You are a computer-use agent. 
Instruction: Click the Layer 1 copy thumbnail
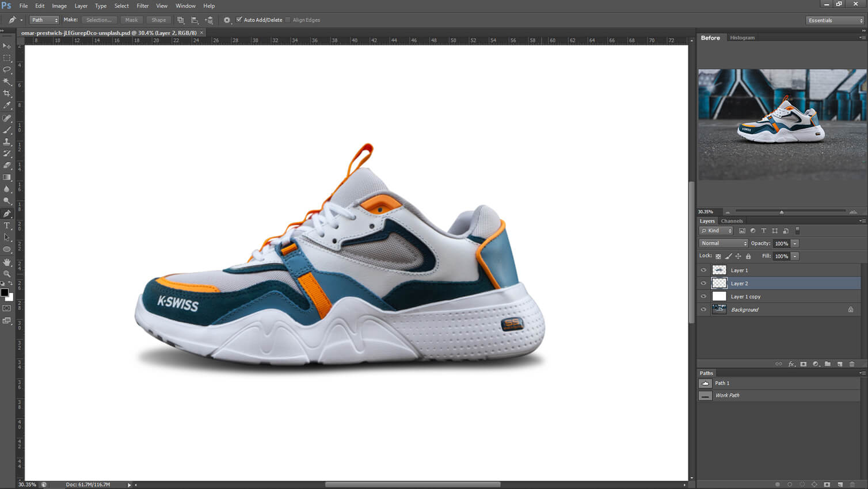coord(719,297)
